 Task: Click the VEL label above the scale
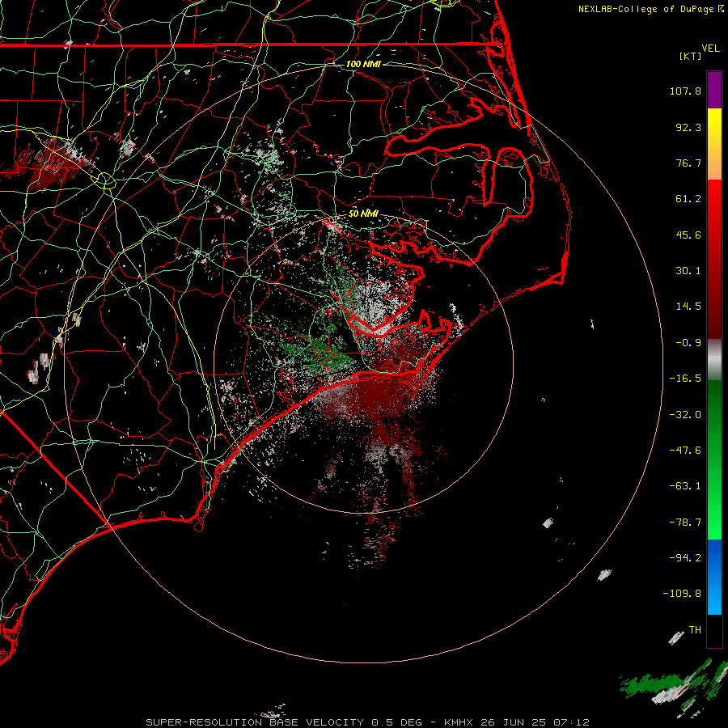[710, 49]
